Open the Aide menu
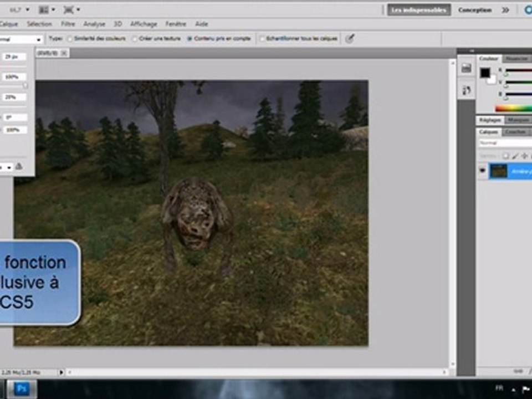532x399 pixels. coord(202,24)
